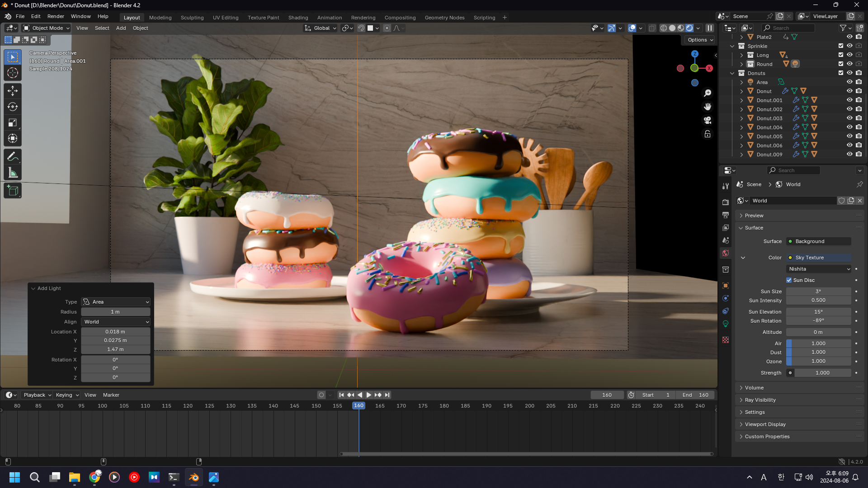The width and height of the screenshot is (868, 488).
Task: Select the Annotate pencil tool
Action: [13, 157]
